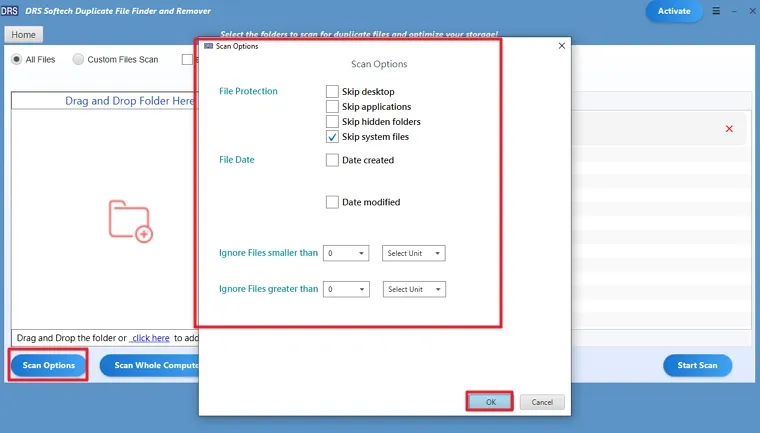The height and width of the screenshot is (433, 760).
Task: Remove folder with the red X icon
Action: pyautogui.click(x=729, y=128)
